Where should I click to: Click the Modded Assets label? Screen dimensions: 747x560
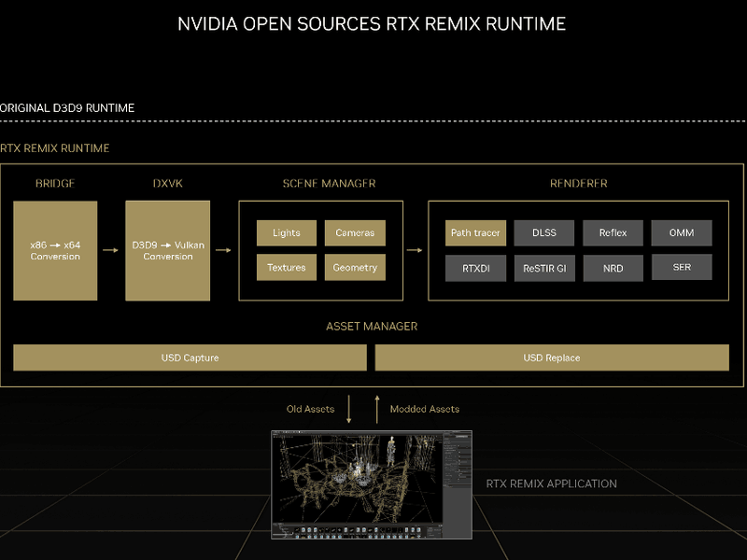pyautogui.click(x=425, y=409)
